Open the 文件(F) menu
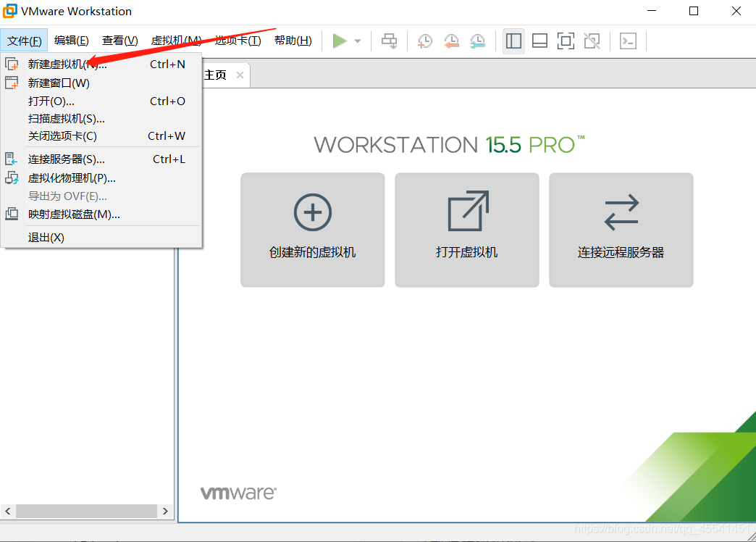Image resolution: width=756 pixels, height=542 pixels. (x=24, y=41)
